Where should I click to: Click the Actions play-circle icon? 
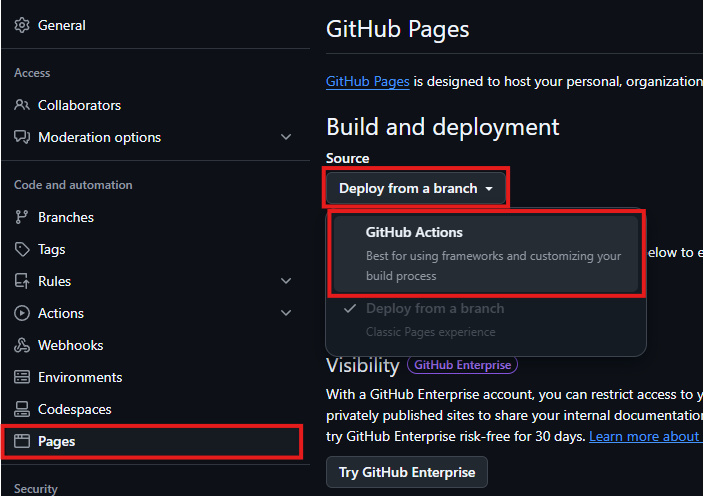22,313
